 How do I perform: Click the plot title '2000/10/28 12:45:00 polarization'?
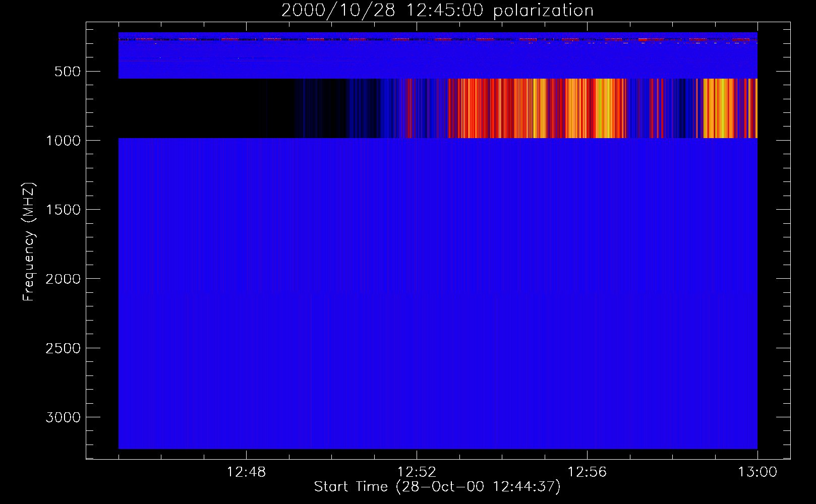(437, 11)
